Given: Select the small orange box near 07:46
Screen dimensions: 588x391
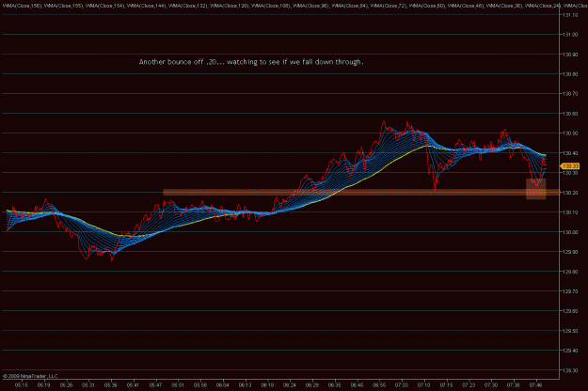Looking at the screenshot, I should pyautogui.click(x=536, y=189).
